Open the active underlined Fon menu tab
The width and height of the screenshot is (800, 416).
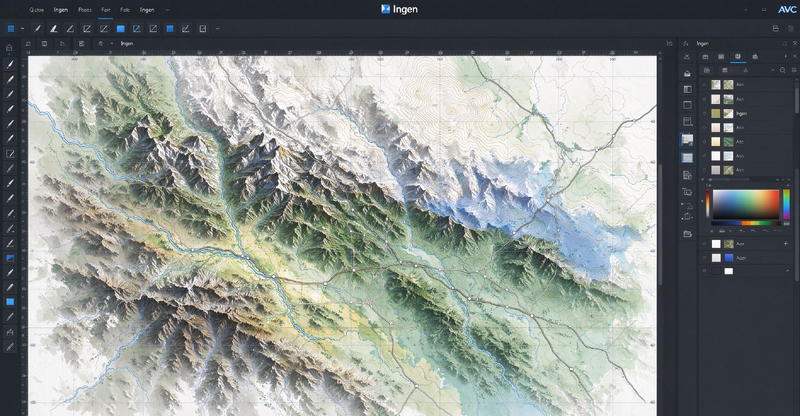[x=106, y=10]
